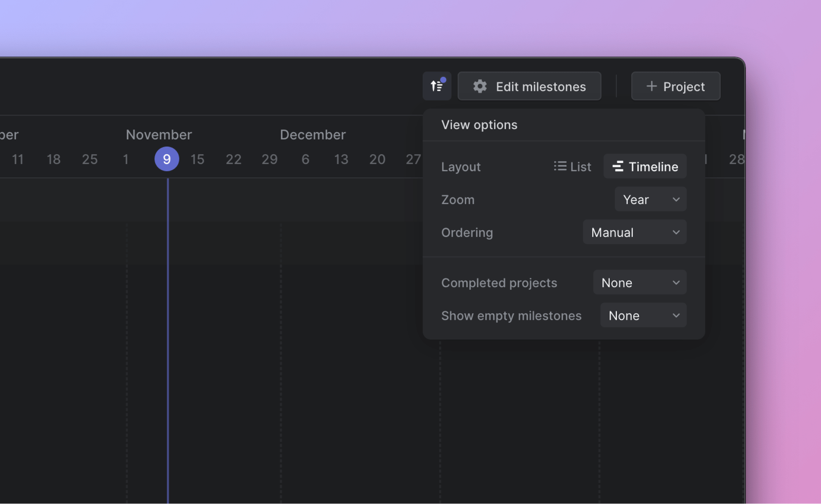Click date 18 in the timeline header
Image resolution: width=821 pixels, height=504 pixels.
click(54, 159)
